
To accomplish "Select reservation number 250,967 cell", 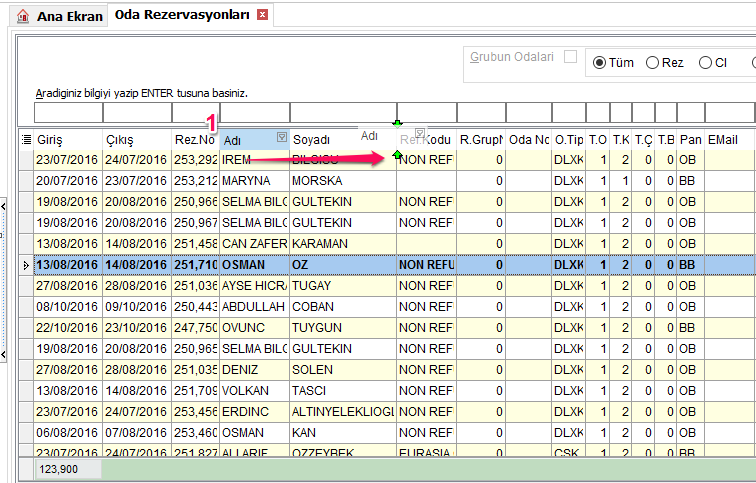I will [x=195, y=223].
